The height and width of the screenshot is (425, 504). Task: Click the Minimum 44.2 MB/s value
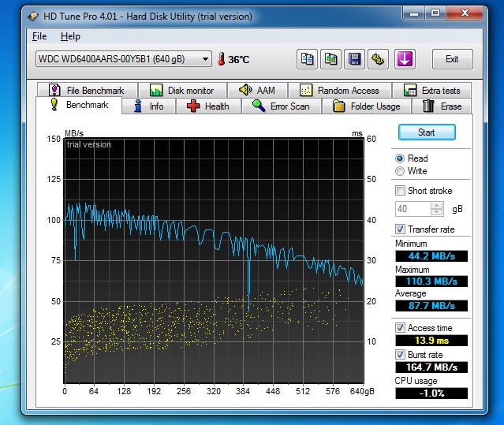coord(431,256)
